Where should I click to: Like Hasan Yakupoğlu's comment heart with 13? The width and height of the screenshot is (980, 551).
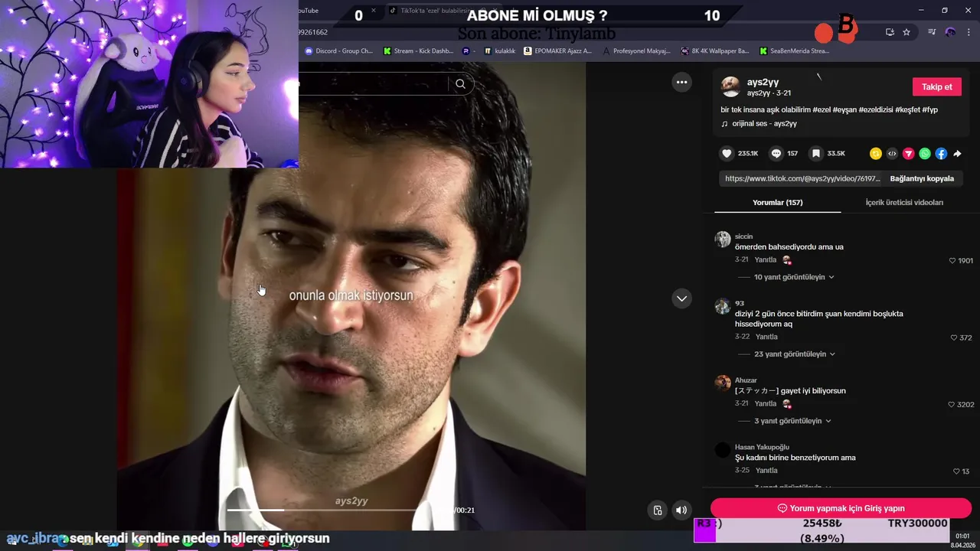[956, 471]
